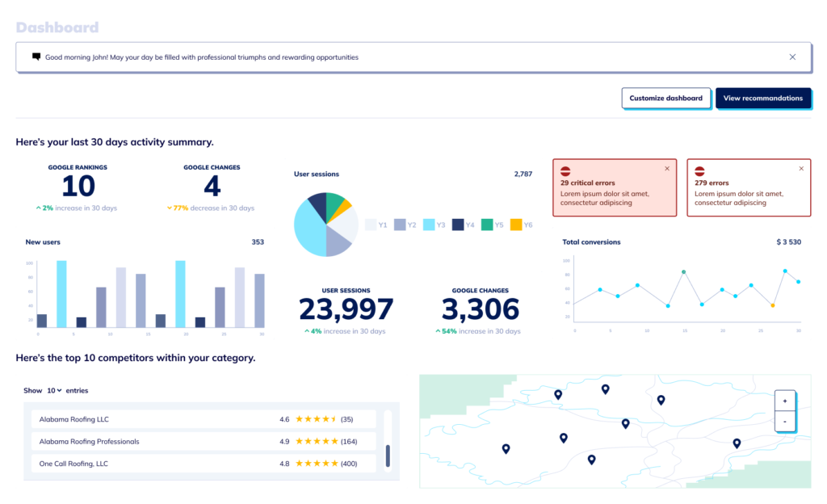The height and width of the screenshot is (504, 827).
Task: Zoom out on the map with minus button
Action: point(785,422)
